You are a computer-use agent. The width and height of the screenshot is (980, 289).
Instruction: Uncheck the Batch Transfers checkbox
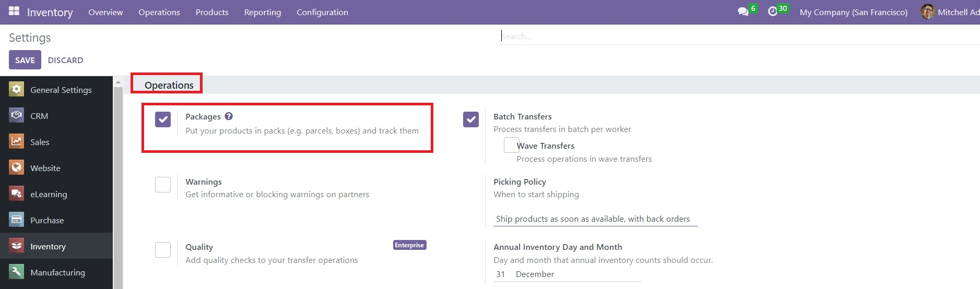pos(471,119)
